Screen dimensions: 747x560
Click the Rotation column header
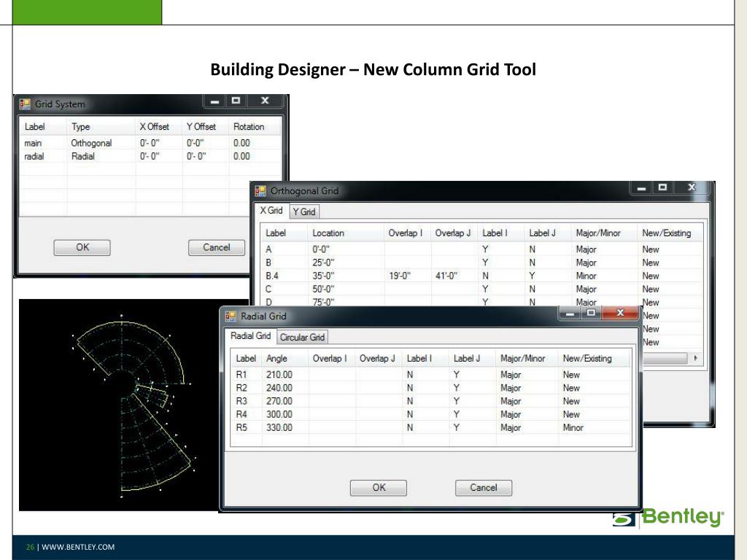click(x=255, y=127)
